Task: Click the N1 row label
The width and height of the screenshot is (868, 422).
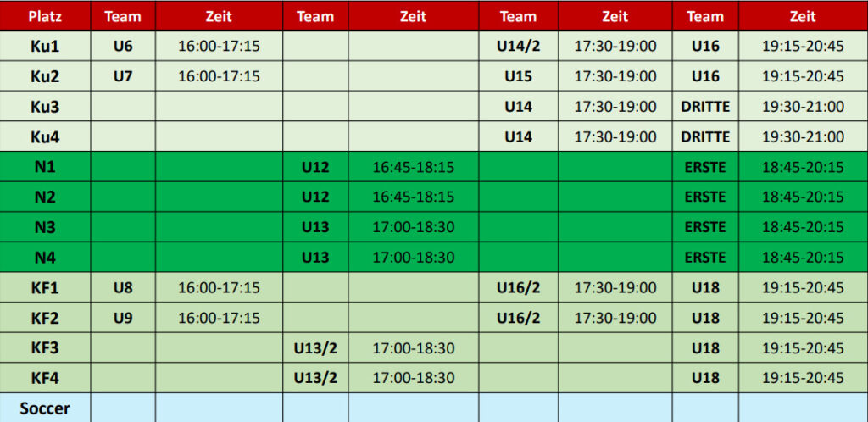Action: [x=45, y=167]
